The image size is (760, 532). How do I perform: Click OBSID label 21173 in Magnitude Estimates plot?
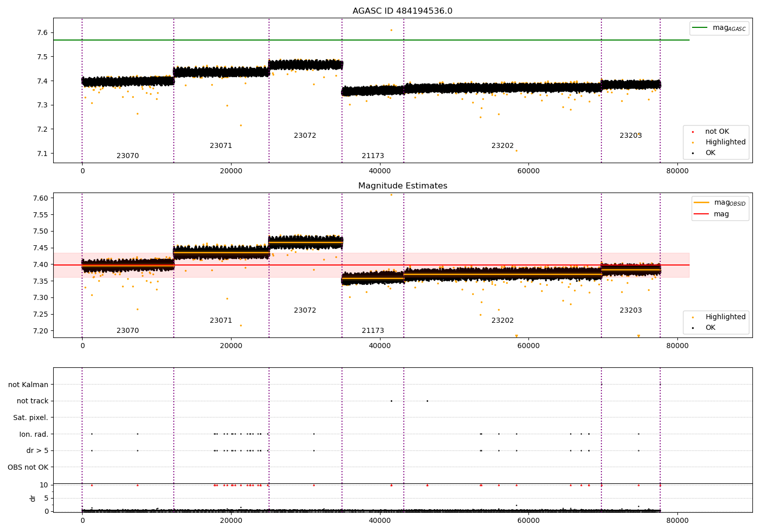pyautogui.click(x=373, y=331)
